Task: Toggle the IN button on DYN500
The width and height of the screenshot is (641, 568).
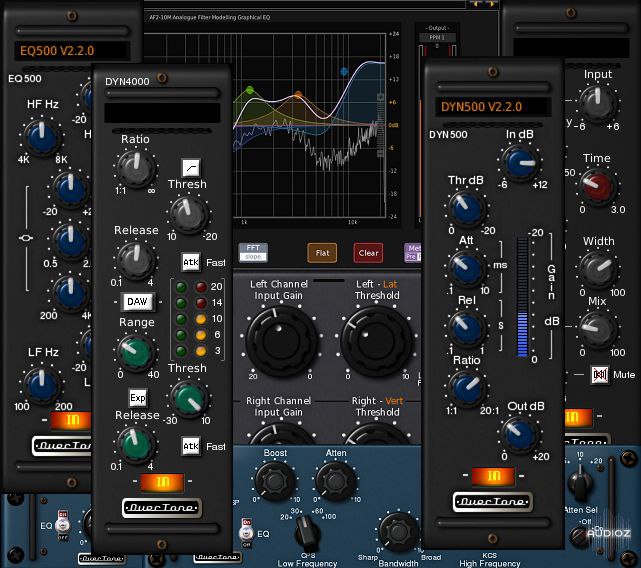Action: [x=493, y=476]
